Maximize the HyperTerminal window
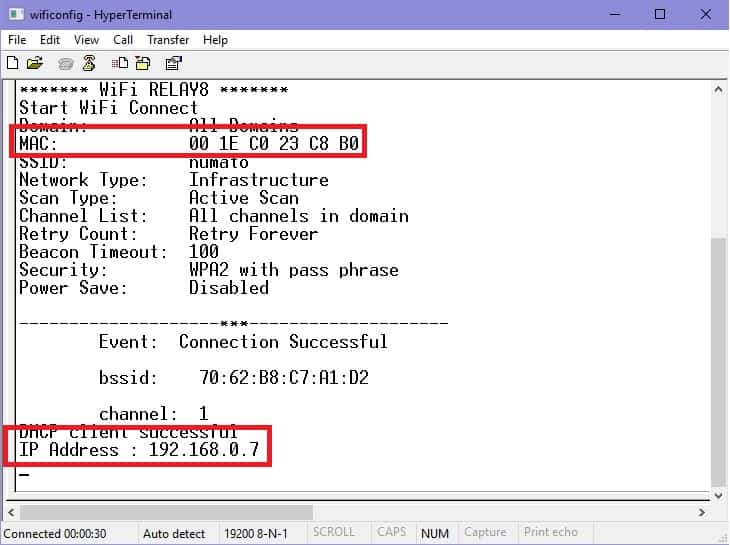The image size is (730, 545). pyautogui.click(x=660, y=14)
